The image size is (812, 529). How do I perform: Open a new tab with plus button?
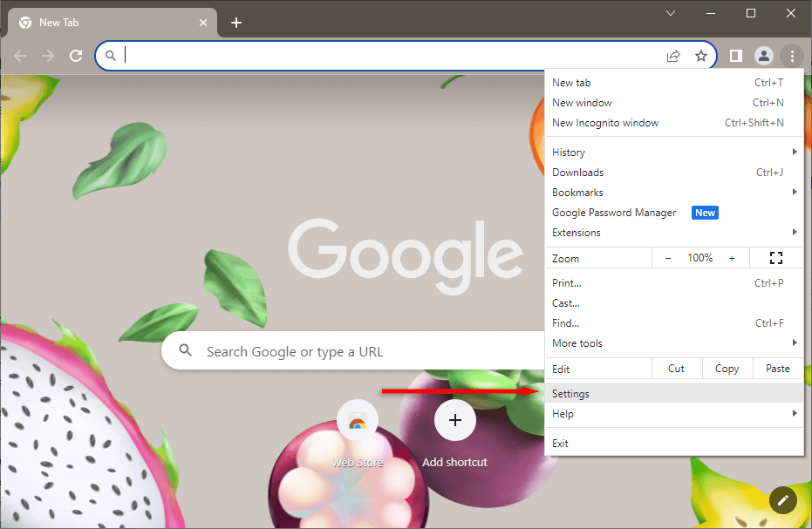click(235, 23)
